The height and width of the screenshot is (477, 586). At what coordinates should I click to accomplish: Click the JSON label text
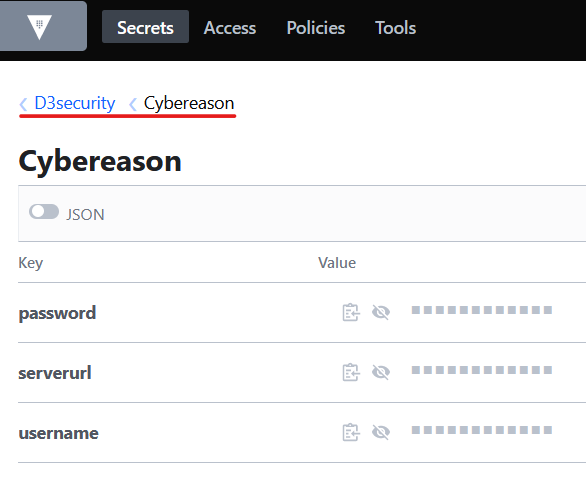pos(85,215)
